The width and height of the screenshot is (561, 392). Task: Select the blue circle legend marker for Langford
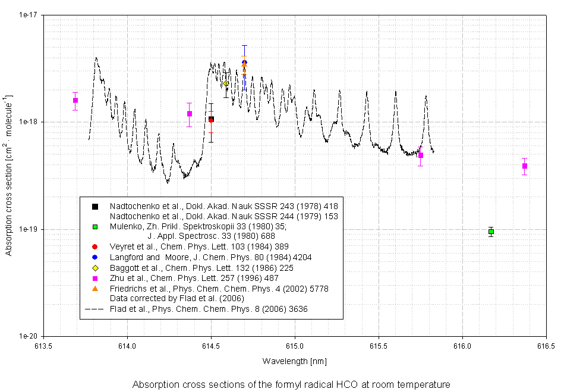pyautogui.click(x=94, y=258)
